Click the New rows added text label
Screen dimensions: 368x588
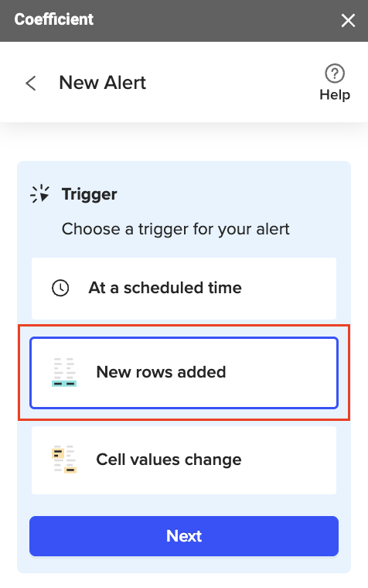pyautogui.click(x=161, y=372)
